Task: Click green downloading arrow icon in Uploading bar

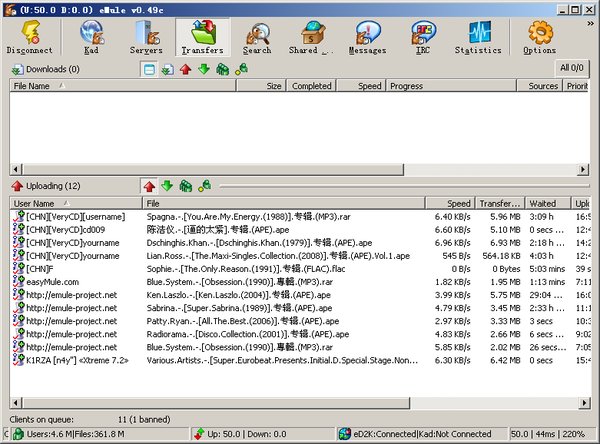Action: click(167, 186)
